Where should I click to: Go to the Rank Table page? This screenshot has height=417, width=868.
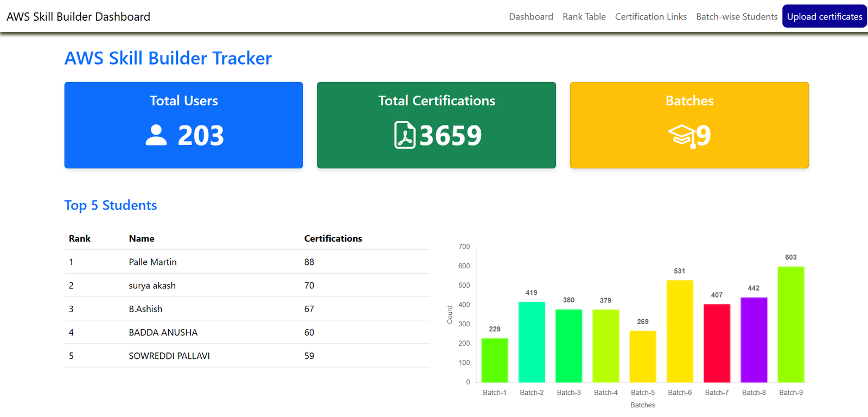(x=584, y=17)
